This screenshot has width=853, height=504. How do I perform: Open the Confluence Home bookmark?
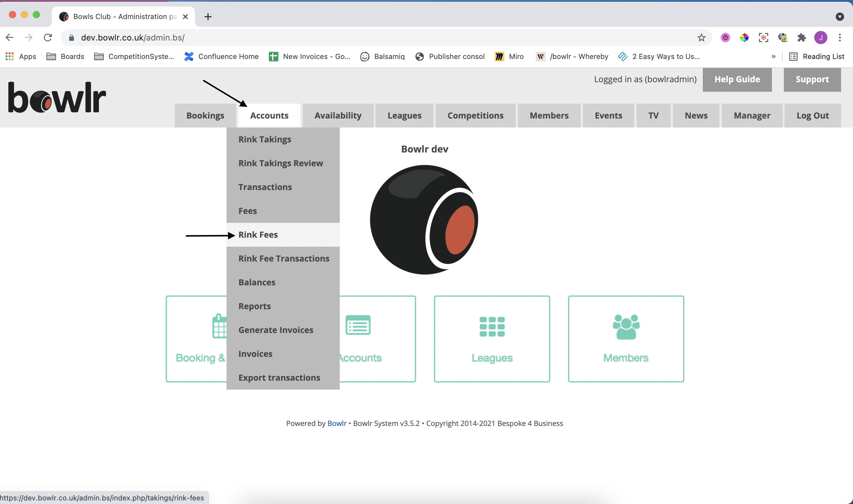pyautogui.click(x=221, y=56)
